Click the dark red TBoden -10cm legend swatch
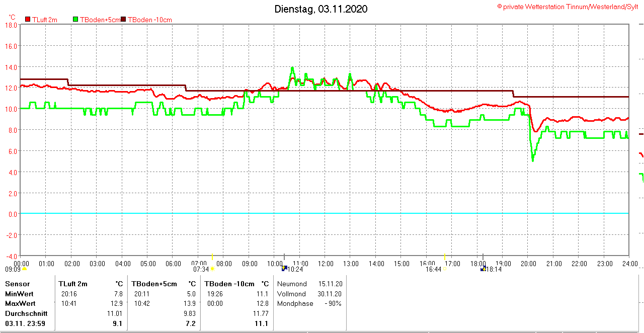The height and width of the screenshot is (333, 644). [x=123, y=20]
